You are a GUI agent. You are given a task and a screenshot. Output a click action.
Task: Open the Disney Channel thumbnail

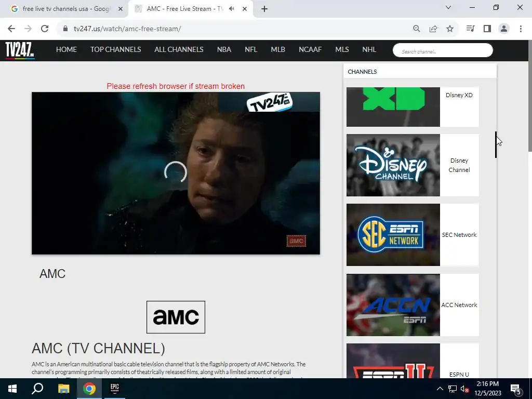pyautogui.click(x=393, y=165)
